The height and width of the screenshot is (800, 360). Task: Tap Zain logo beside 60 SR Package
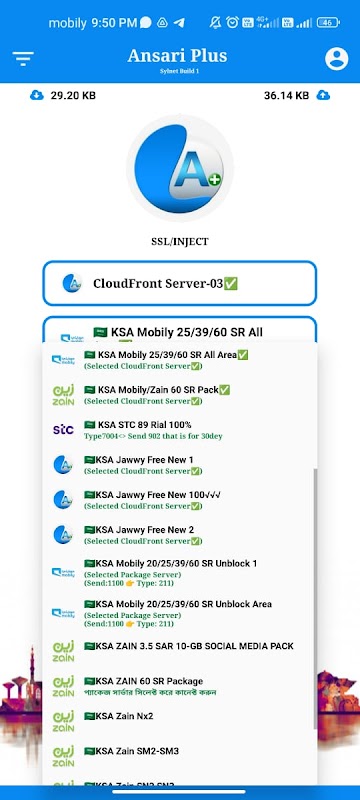(63, 686)
